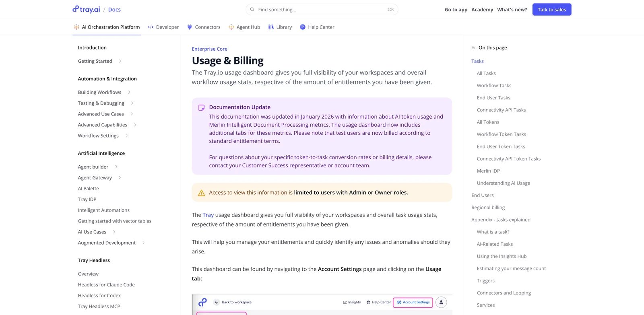Jump to End User Tasks outline entry
Viewport: 644px width, 315px height.
(x=493, y=98)
